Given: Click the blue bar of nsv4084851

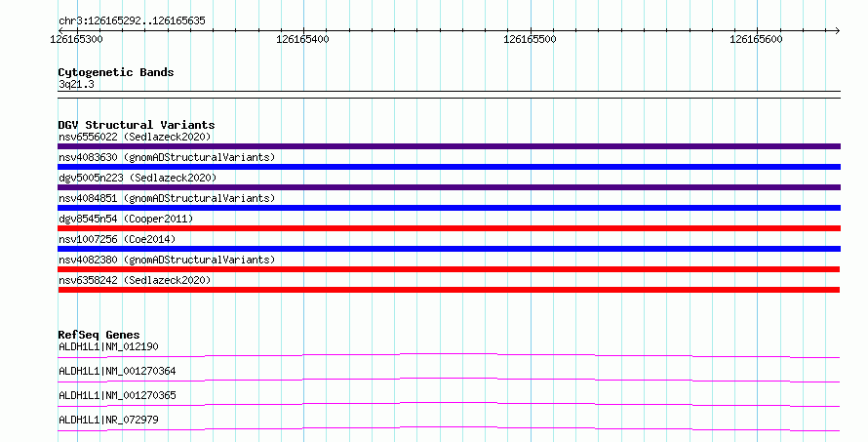Looking at the screenshot, I should 449,208.
